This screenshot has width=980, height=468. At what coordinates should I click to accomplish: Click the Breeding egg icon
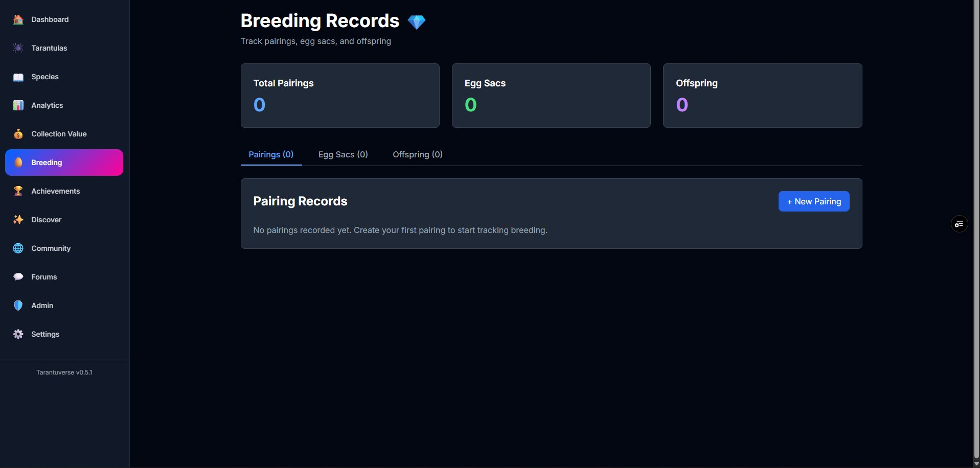[x=18, y=162]
